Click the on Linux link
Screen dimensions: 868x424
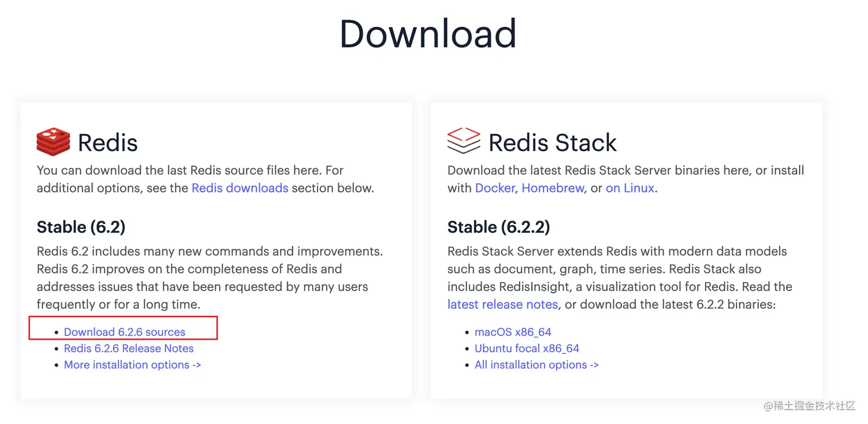point(630,188)
